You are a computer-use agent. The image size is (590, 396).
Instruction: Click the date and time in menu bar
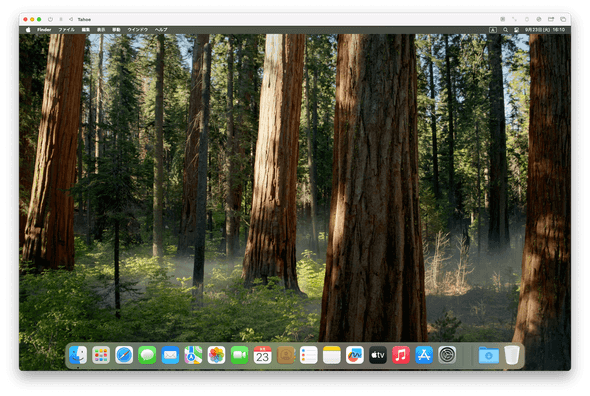[545, 30]
